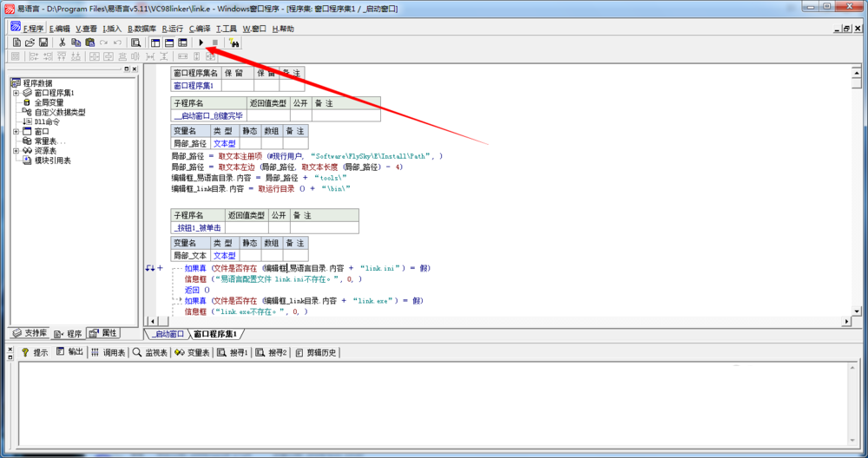Expand the 窗口 tree node
This screenshot has width=868, height=458.
(x=16, y=132)
